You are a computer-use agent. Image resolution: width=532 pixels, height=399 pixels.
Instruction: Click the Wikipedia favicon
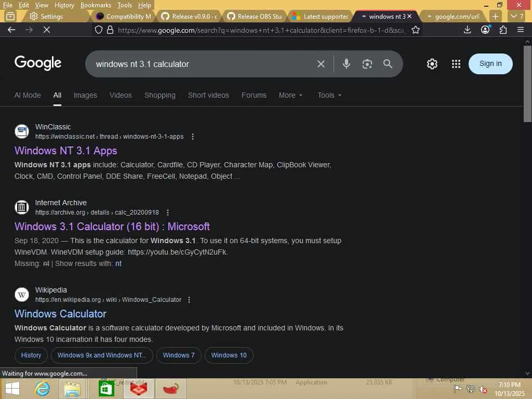[22, 294]
